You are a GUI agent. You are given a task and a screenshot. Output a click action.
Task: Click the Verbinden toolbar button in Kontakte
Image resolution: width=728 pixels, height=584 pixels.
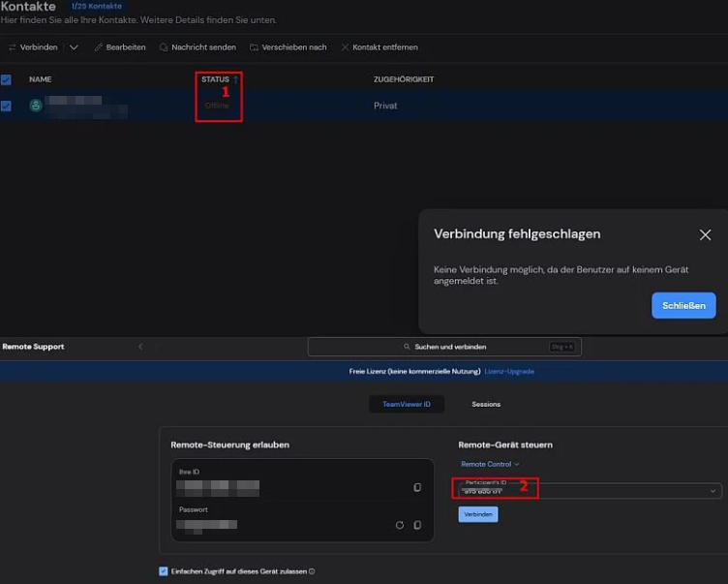click(x=33, y=47)
